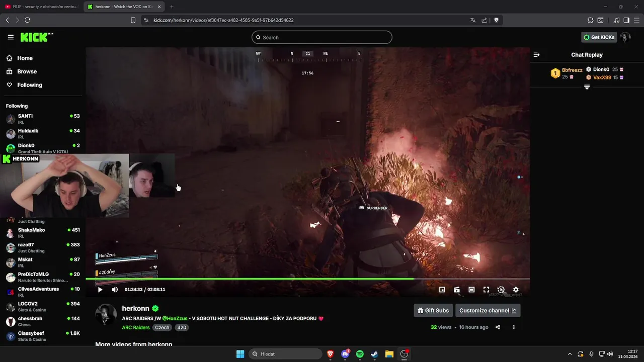Collapse the sidebar via the hamburger menu
This screenshot has width=644, height=362.
click(11, 37)
